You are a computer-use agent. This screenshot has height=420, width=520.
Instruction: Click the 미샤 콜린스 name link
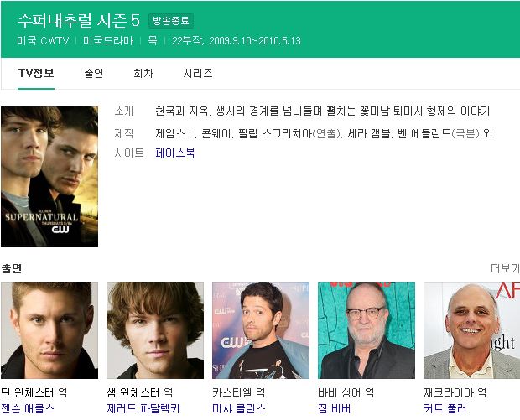239,408
